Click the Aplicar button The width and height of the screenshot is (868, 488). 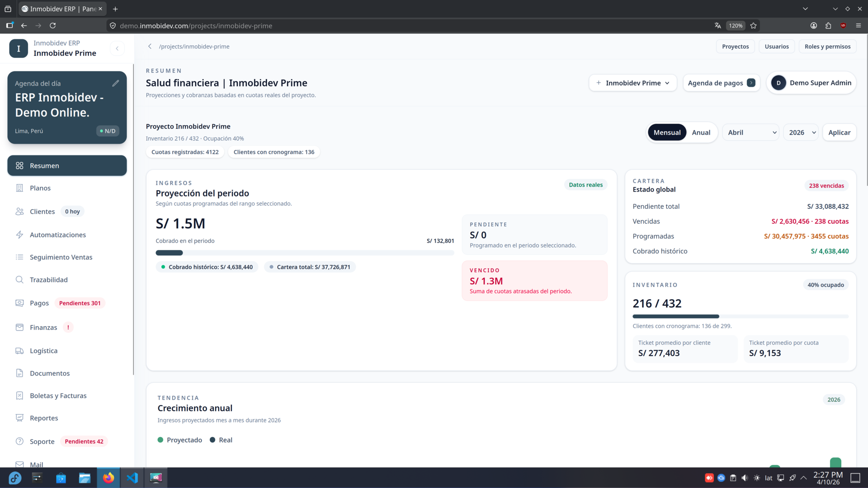click(839, 132)
